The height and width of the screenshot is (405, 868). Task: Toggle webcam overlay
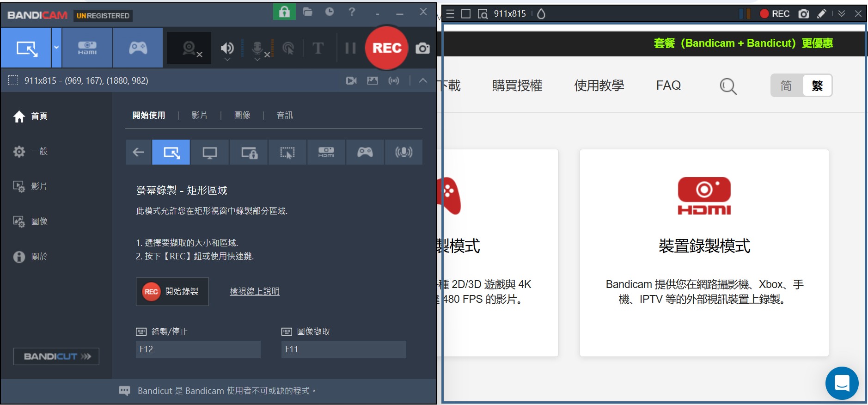[x=189, y=48]
